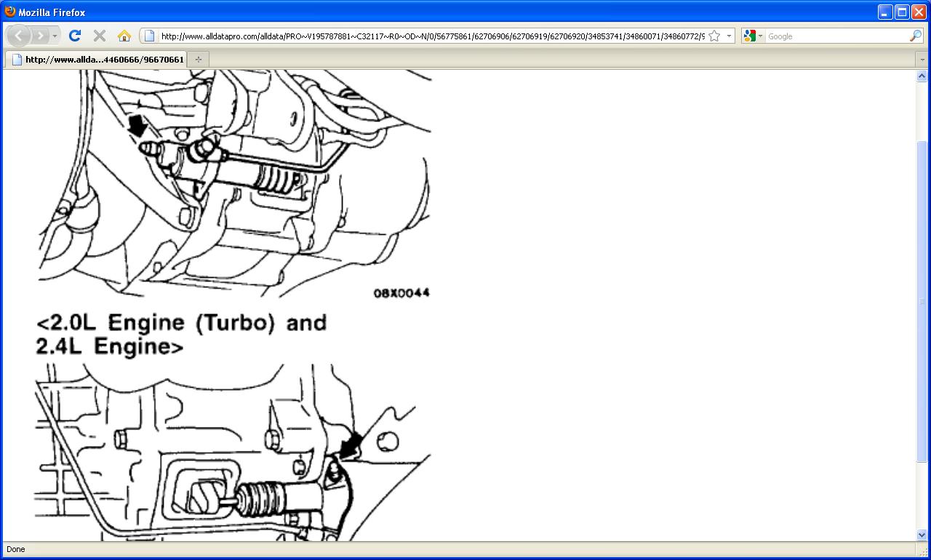The image size is (931, 560).
Task: Click the upper clutch cylinder diagram 08X0044
Action: 234,185
